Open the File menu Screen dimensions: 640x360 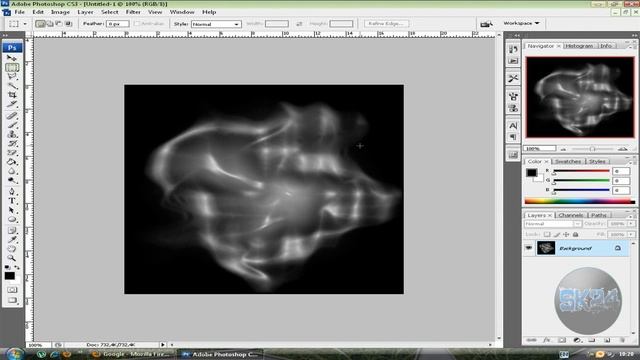click(19, 12)
